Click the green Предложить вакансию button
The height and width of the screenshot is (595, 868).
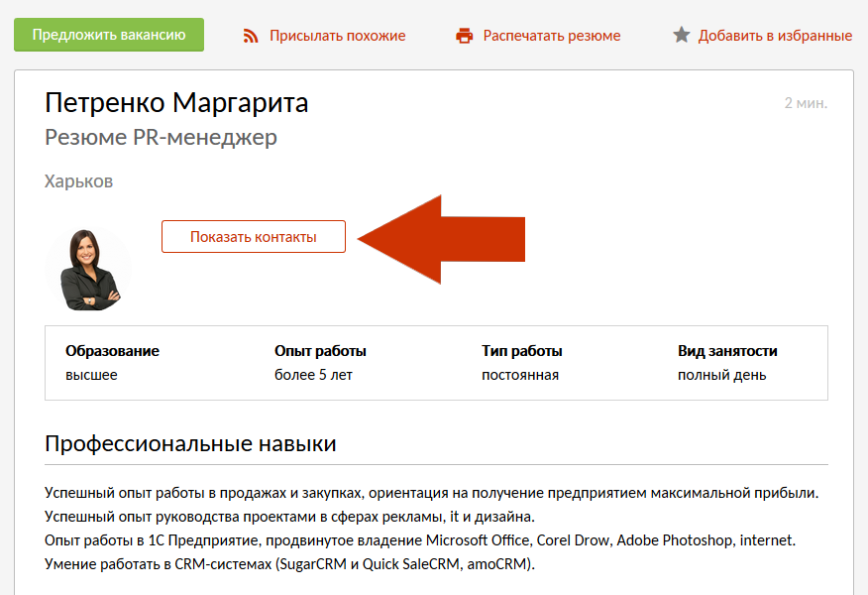pyautogui.click(x=109, y=35)
